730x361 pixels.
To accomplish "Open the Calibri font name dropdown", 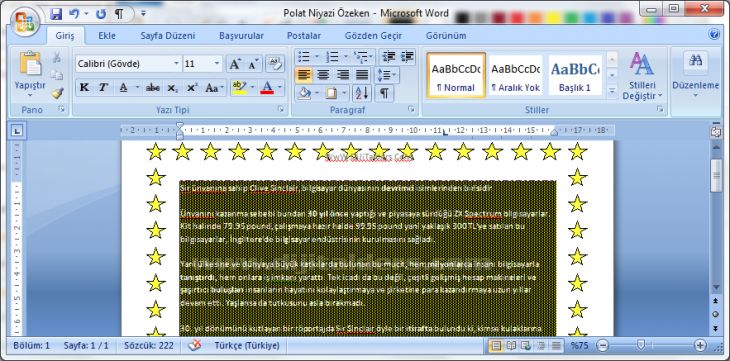I will [x=176, y=64].
